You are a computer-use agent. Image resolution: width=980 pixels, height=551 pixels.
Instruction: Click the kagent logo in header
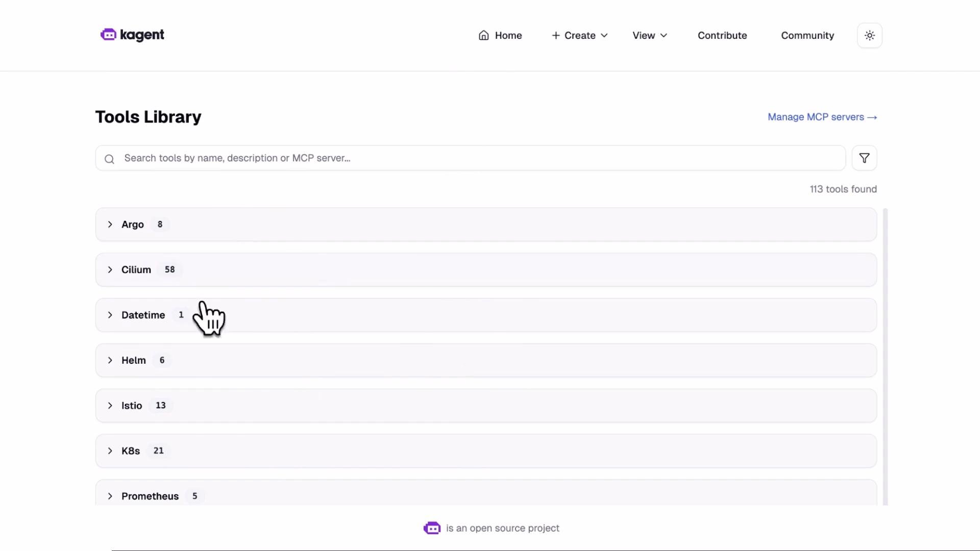132,35
